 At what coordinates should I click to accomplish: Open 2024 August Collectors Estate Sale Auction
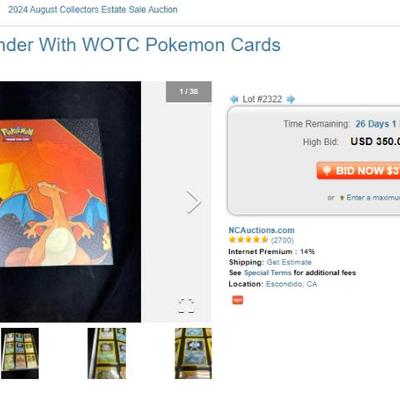(x=93, y=9)
